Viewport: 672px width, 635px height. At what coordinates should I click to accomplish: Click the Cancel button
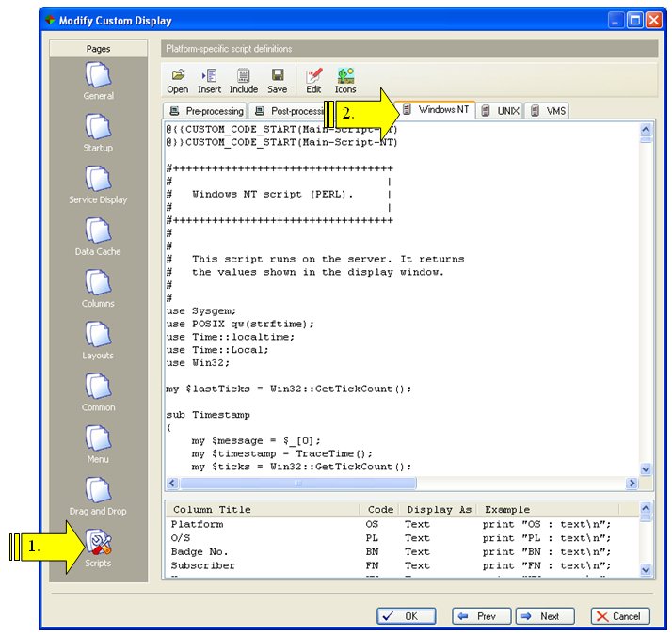(619, 616)
